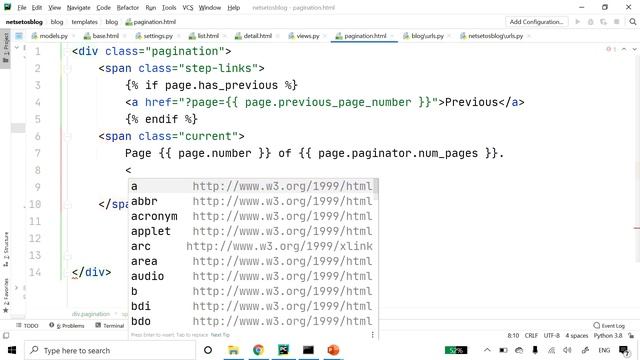Click netsetosblog breadcrumb in navigation bar
The height and width of the screenshot is (360, 640).
point(24,22)
